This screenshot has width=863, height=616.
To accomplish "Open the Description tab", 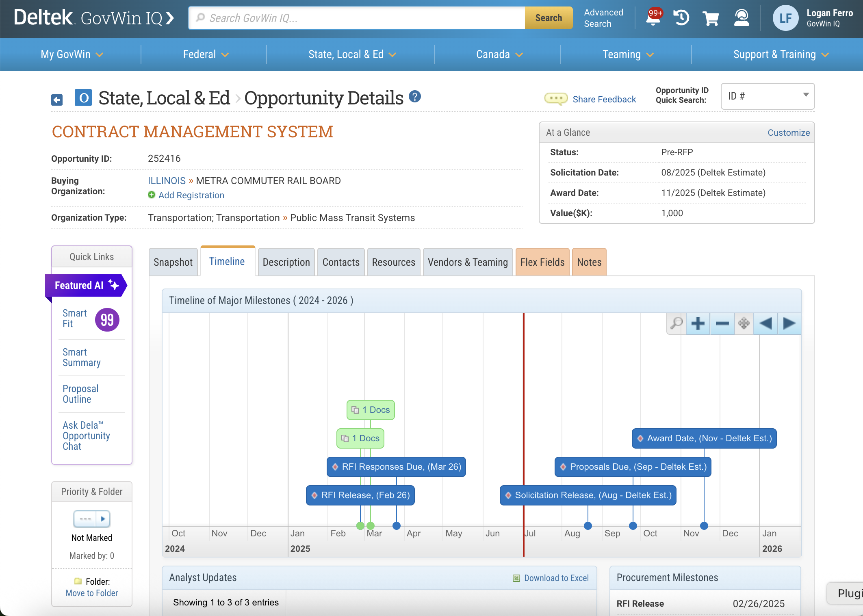I will coord(286,262).
